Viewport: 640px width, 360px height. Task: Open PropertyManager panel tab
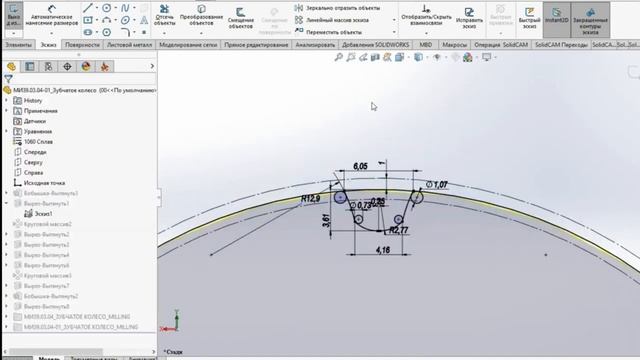[x=30, y=66]
